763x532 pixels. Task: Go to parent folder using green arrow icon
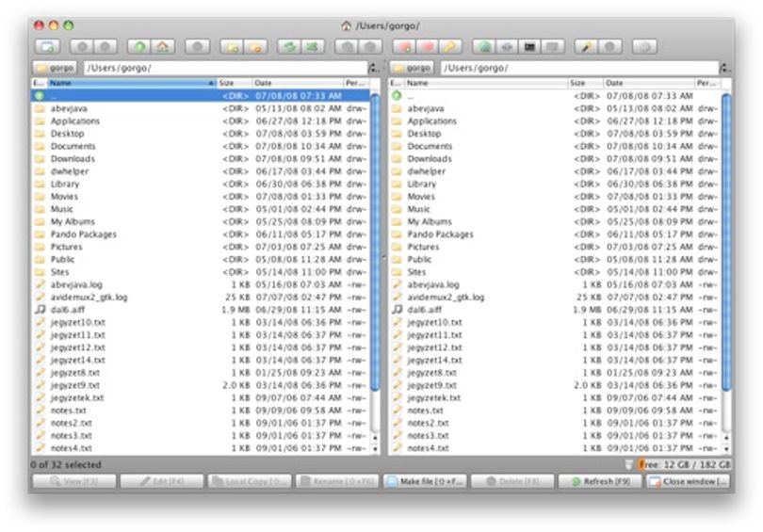[139, 47]
